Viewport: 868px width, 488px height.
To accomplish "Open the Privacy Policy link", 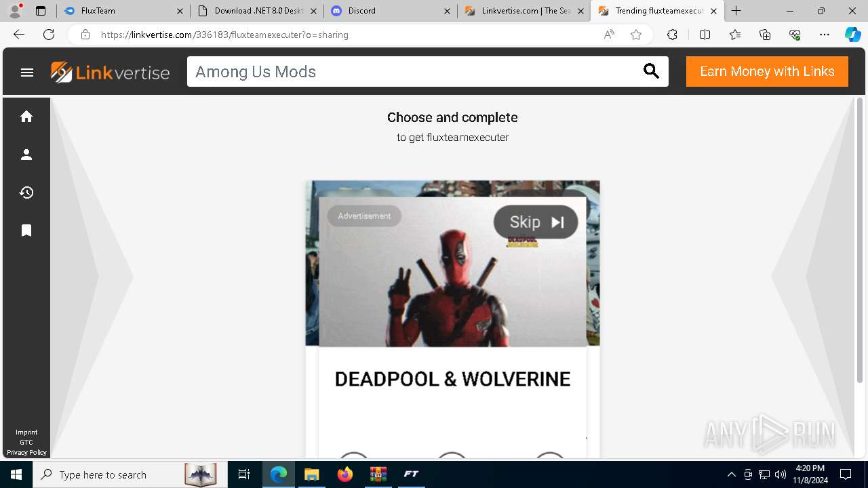I will [26, 453].
